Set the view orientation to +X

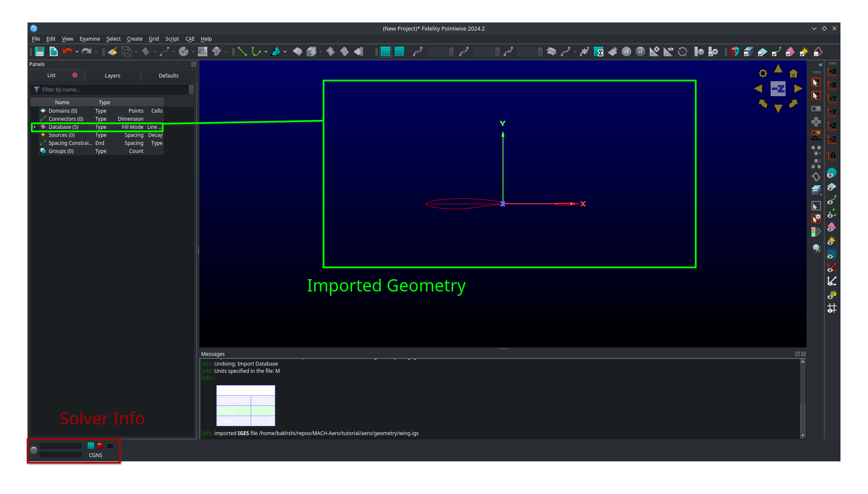[832, 72]
